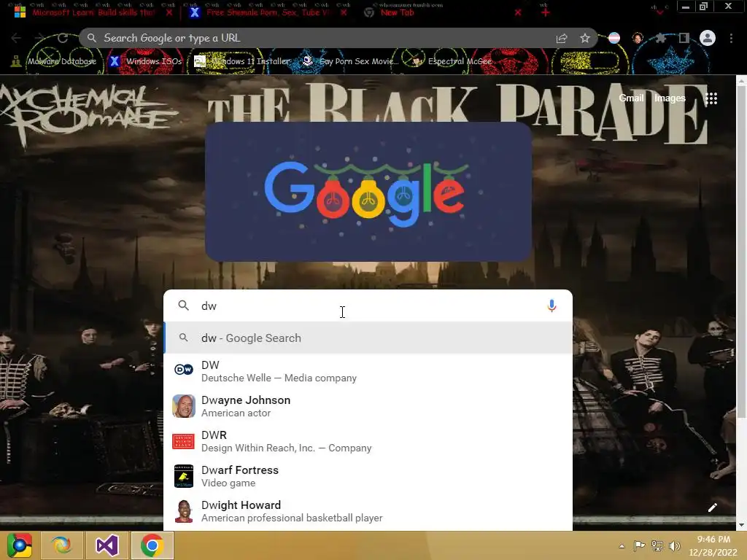Screen dimensions: 747x560
Task: Open the volume speaker tray icon
Action: [x=674, y=545]
